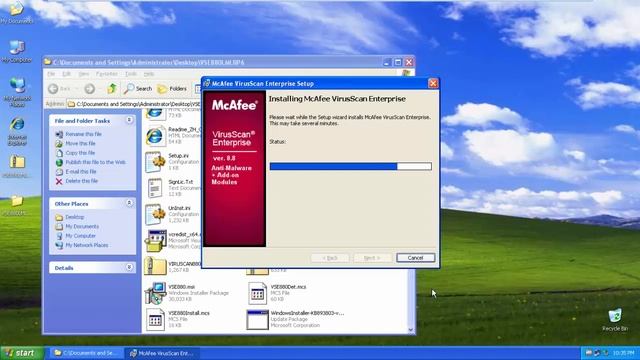Click the Explorer Forward arrow button

90,89
